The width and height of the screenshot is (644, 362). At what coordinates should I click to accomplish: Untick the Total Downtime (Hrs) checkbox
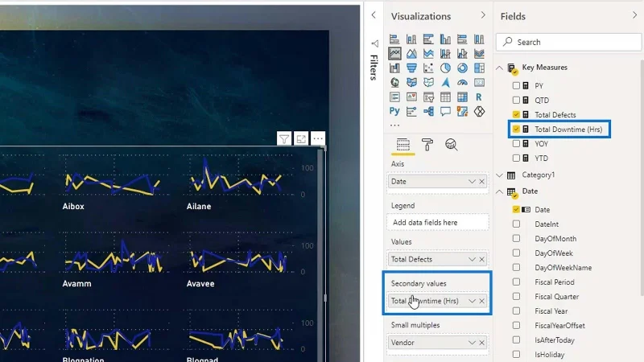point(516,130)
